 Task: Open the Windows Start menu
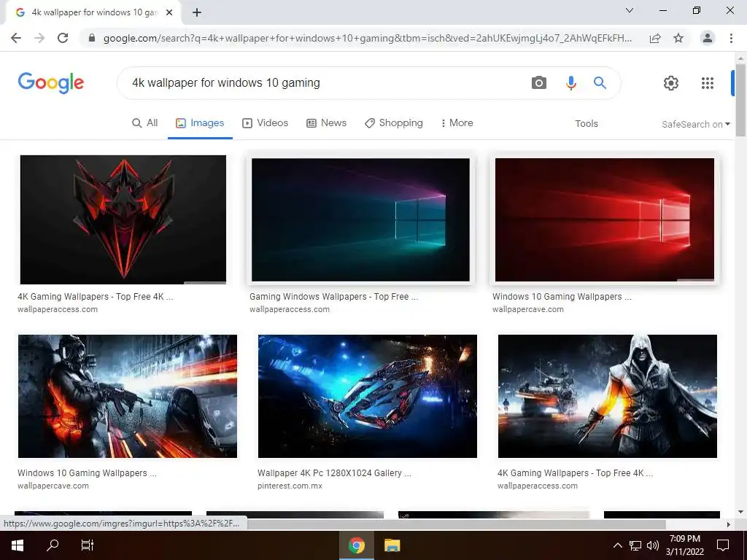coord(18,545)
